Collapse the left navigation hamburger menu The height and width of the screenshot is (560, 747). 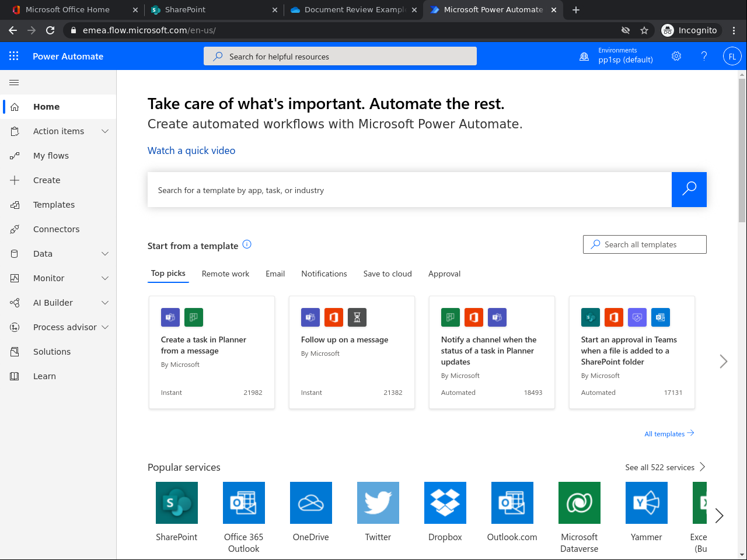pyautogui.click(x=15, y=83)
